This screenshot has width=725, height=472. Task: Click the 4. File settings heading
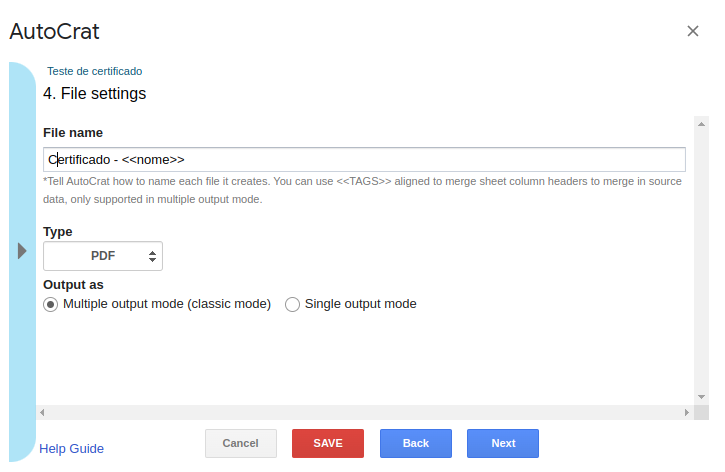coord(95,94)
